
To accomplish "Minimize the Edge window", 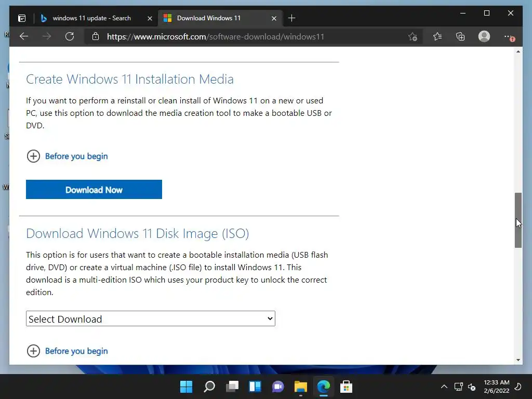I will [463, 13].
